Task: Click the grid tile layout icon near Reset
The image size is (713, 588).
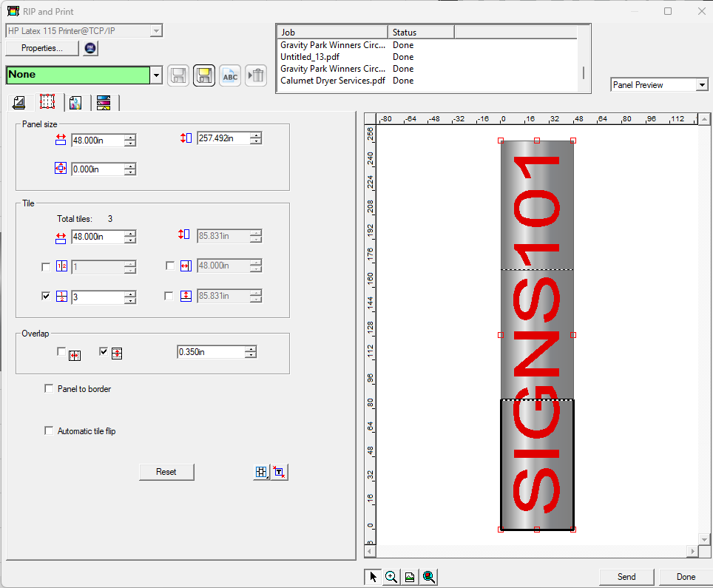Action: click(262, 472)
